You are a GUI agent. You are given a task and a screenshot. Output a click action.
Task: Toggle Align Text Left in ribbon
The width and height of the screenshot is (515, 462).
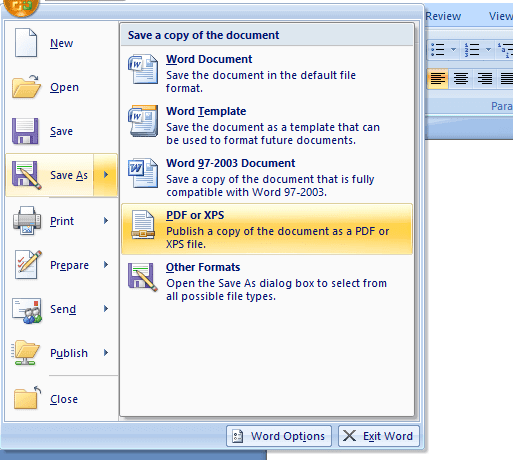point(437,79)
